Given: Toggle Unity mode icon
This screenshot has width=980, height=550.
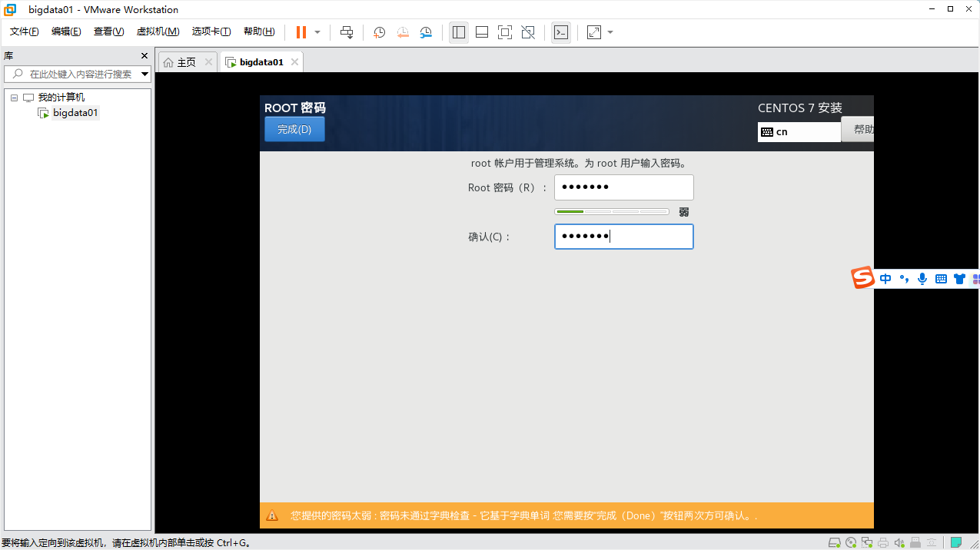Looking at the screenshot, I should (x=528, y=32).
